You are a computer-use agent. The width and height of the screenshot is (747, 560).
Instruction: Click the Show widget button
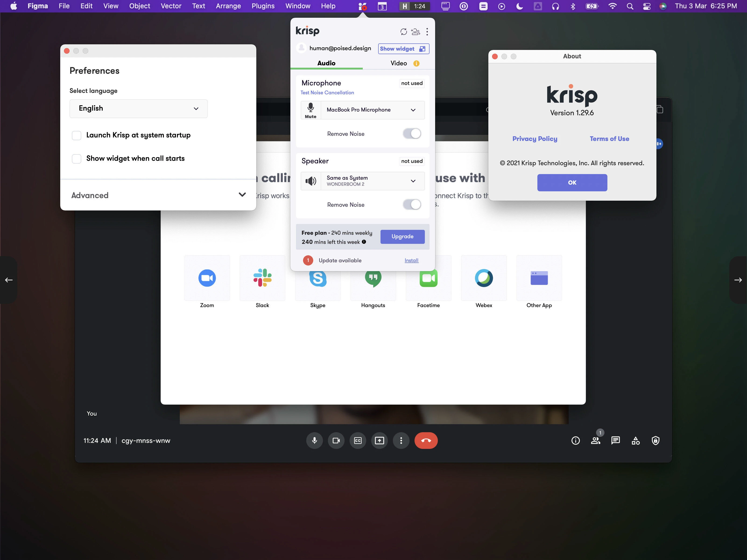(404, 49)
